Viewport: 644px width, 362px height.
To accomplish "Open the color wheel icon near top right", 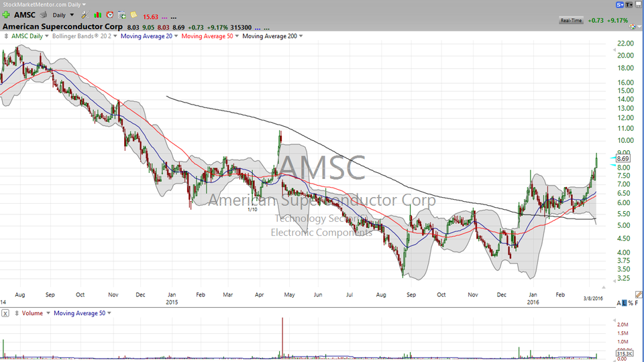I will tap(633, 26).
